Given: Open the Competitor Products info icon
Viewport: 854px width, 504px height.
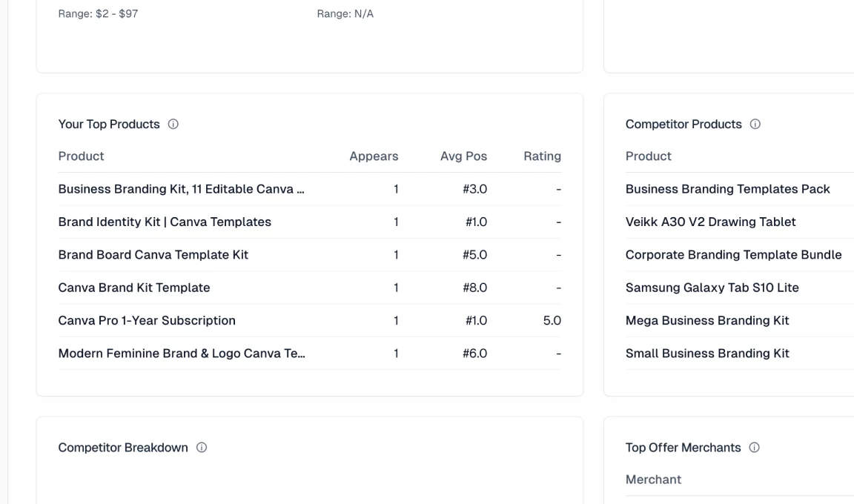Looking at the screenshot, I should pos(755,124).
